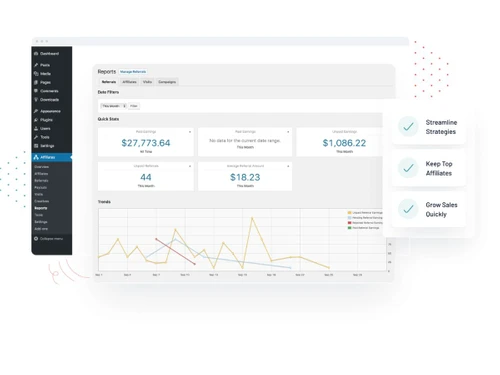The image size is (500, 375).
Task: Open the This Month date range dropdown
Action: point(114,106)
